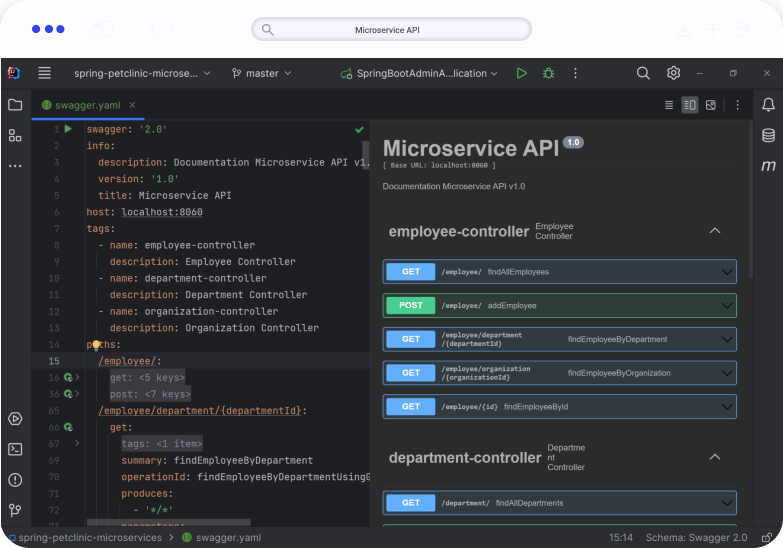This screenshot has height=548, width=783.
Task: Click the JetBrains IDE logo icon
Action: tap(14, 73)
